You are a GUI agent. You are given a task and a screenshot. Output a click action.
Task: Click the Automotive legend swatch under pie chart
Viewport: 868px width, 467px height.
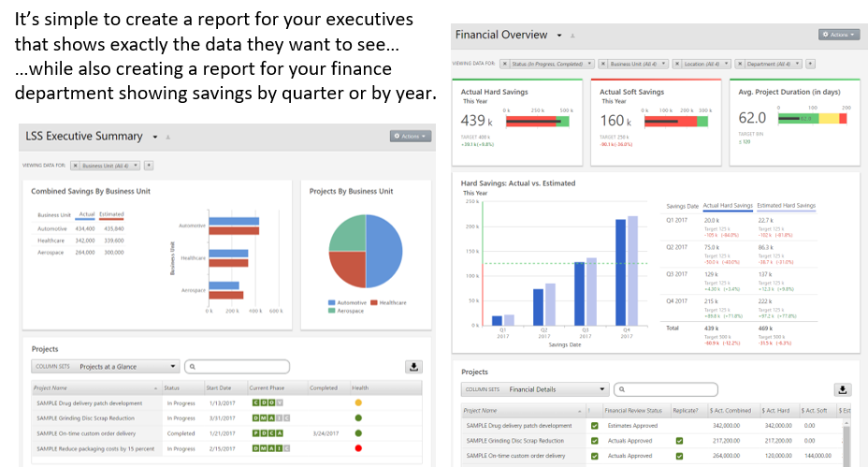pyautogui.click(x=332, y=302)
